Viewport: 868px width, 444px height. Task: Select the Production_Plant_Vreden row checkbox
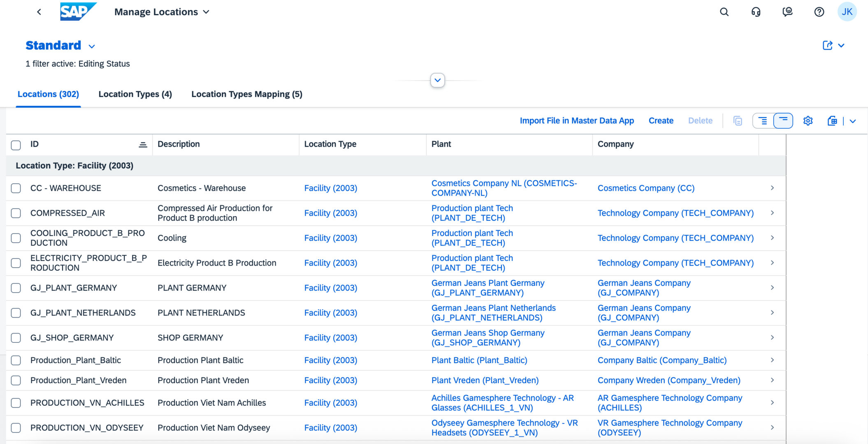click(16, 381)
